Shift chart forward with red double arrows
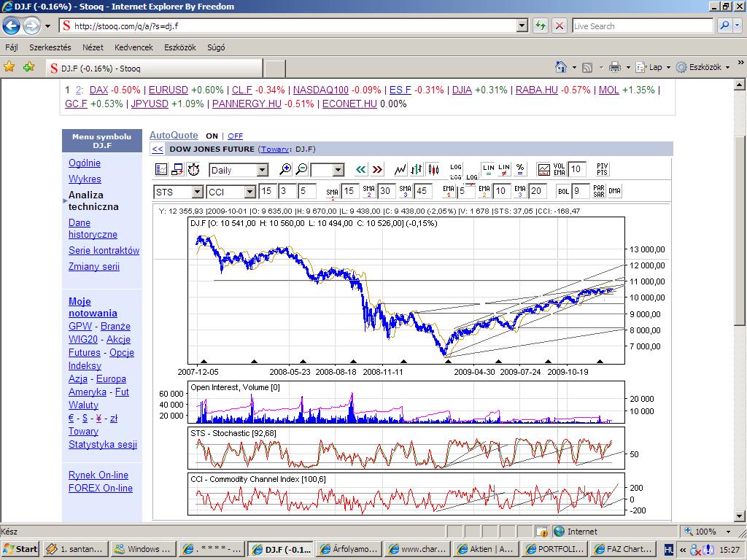 point(377,169)
